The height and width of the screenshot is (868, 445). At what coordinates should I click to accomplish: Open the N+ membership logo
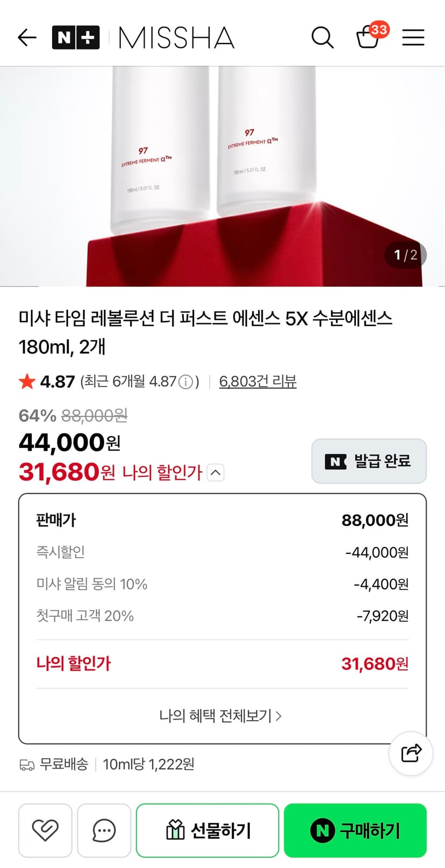coord(76,38)
